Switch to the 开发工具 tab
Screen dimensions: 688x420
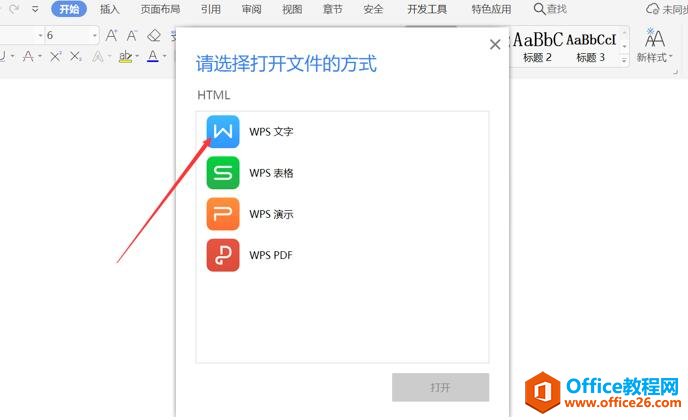pyautogui.click(x=427, y=9)
